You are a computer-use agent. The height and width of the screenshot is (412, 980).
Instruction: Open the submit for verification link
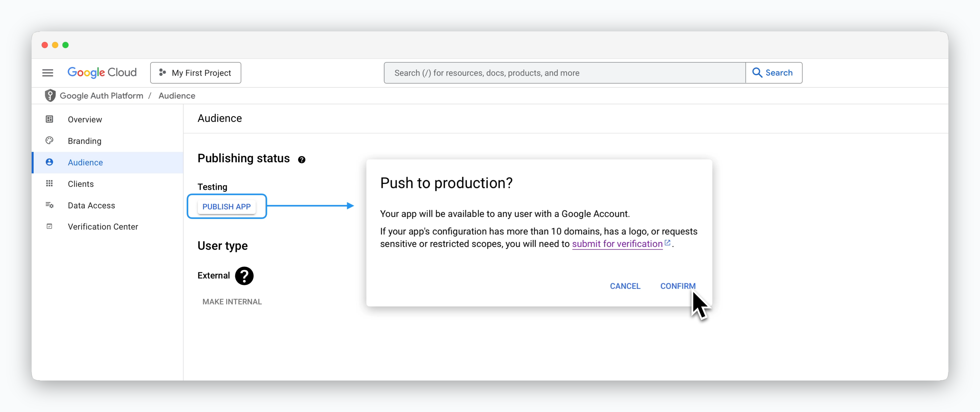(617, 244)
